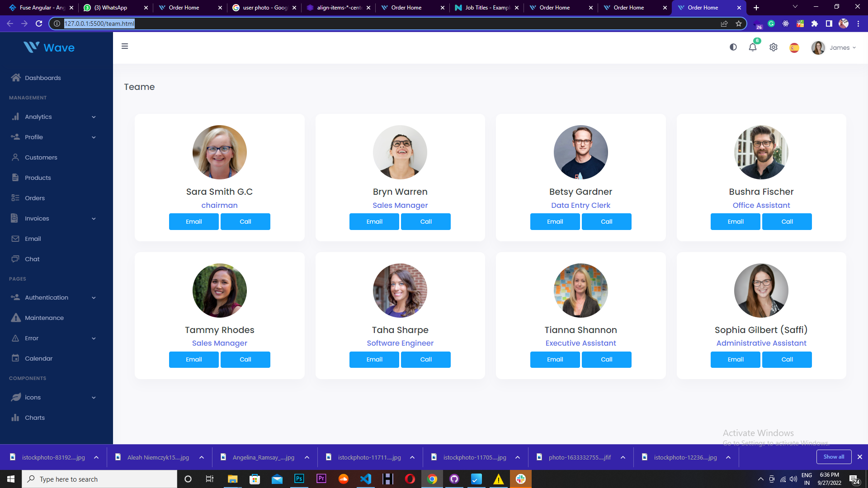Screen dimensions: 868x488
Task: Open Visual Studio Code from the taskbar
Action: point(365,479)
